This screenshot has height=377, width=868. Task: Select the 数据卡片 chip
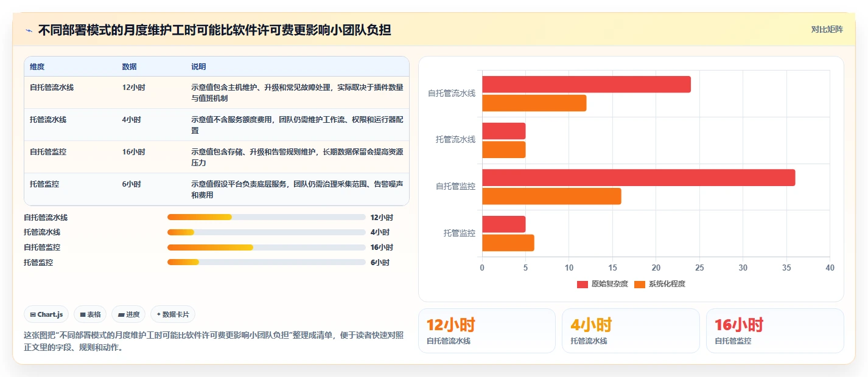click(x=173, y=314)
